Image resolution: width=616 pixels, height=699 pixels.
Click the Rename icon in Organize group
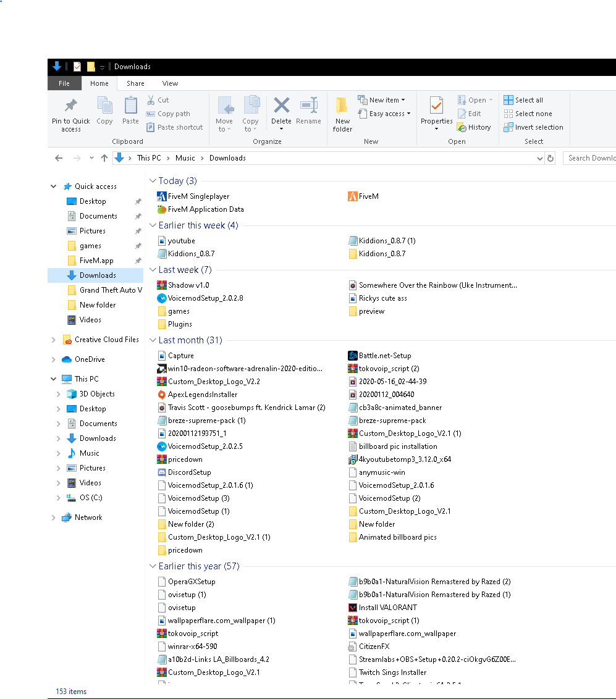coord(308,105)
